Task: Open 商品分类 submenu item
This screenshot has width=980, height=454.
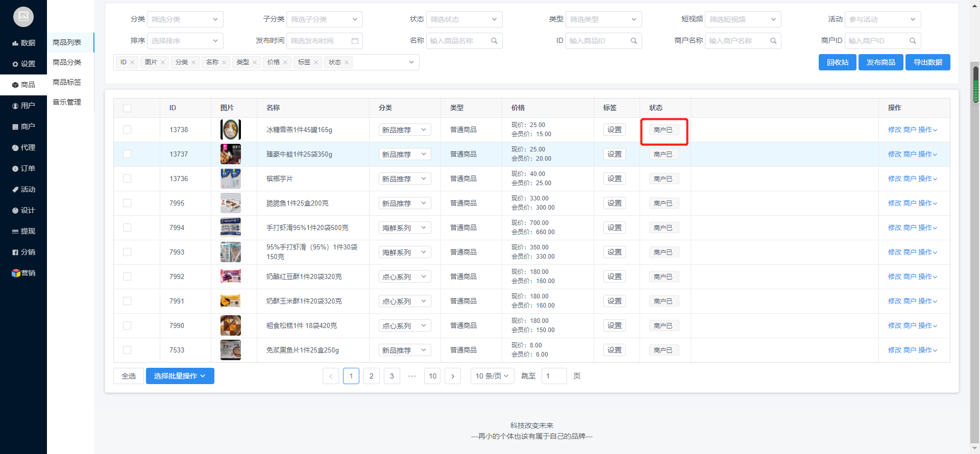Action: pos(67,62)
